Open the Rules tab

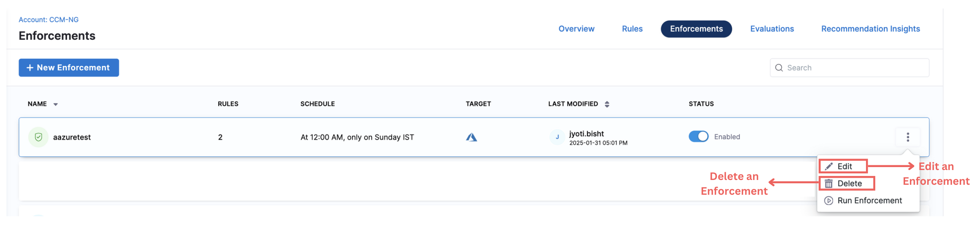[x=632, y=29]
